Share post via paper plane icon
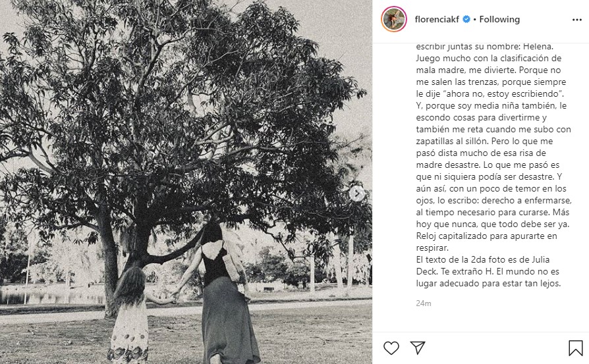The width and height of the screenshot is (589, 364). coord(418,348)
